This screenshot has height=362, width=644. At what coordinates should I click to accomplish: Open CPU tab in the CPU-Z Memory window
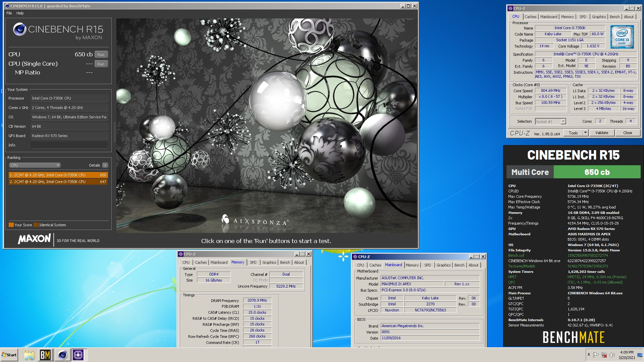186,262
